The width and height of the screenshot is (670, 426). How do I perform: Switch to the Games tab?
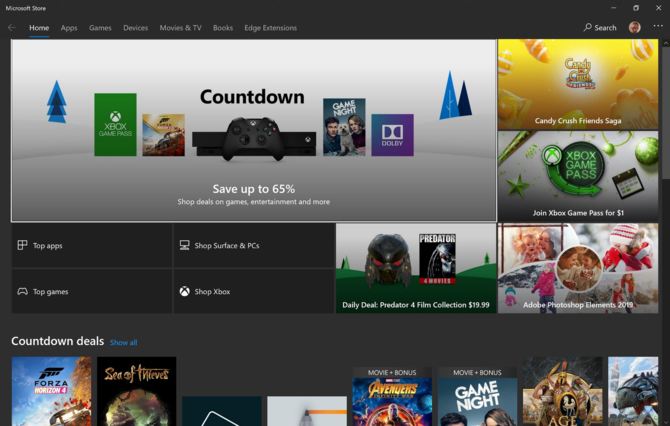[100, 28]
